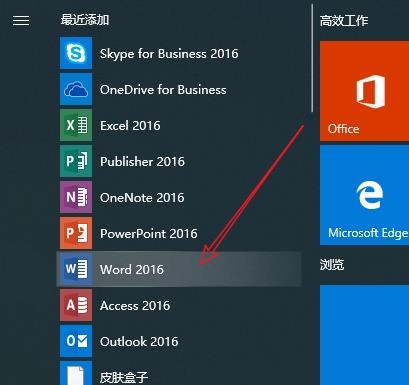This screenshot has width=409, height=385.
Task: Click the Publisher 2016 icon
Action: tap(76, 161)
